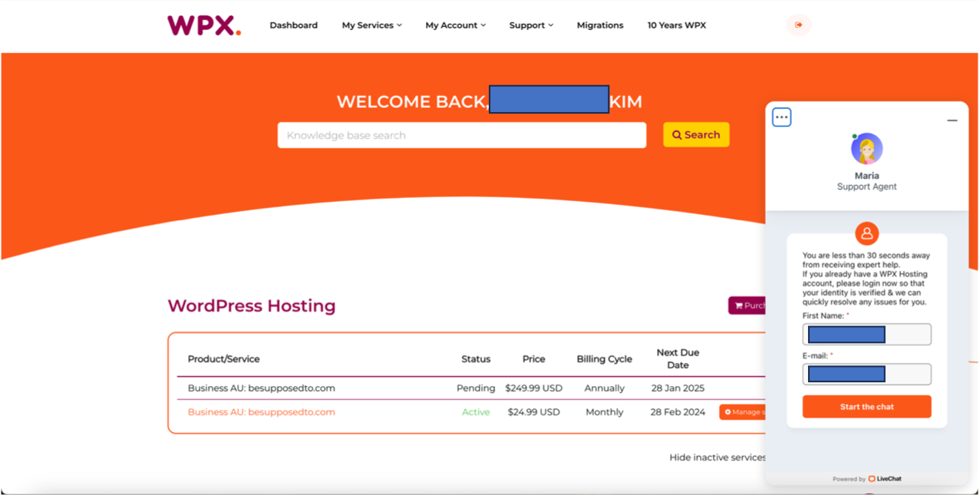
Task: Open the LiveChat powered-by link
Action: click(885, 479)
